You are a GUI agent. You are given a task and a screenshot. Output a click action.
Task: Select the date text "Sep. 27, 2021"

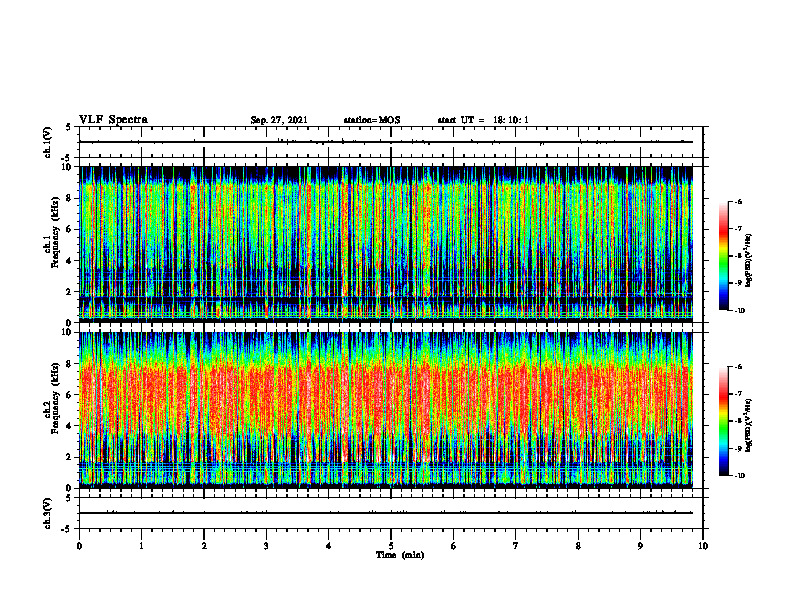[x=279, y=120]
